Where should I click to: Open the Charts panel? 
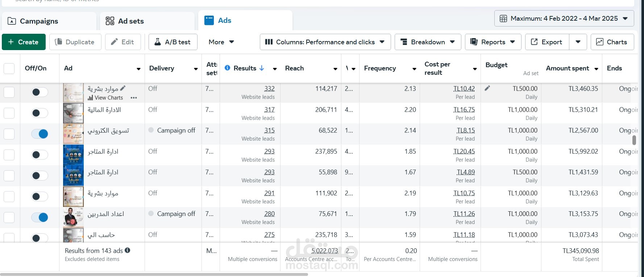tap(612, 42)
